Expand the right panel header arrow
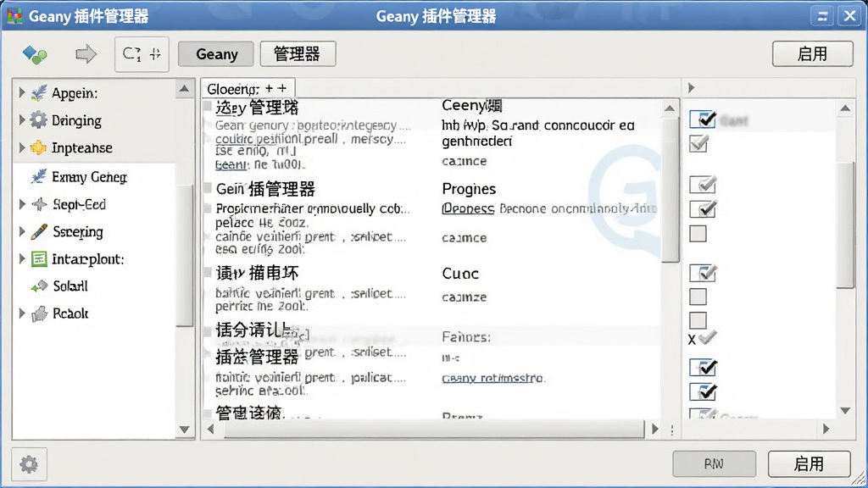The height and width of the screenshot is (488, 868). tap(692, 88)
